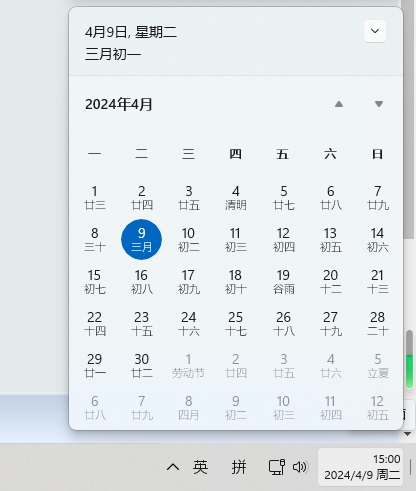Open volume speaker tray icon
416x491 pixels.
(300, 467)
